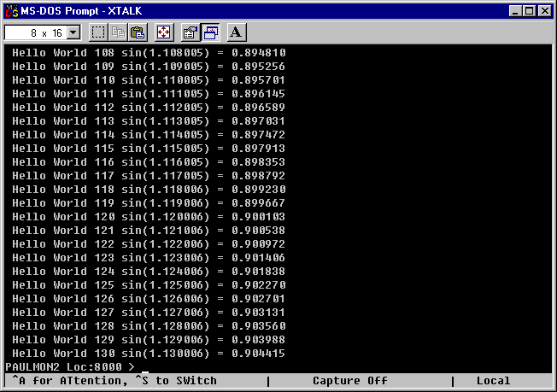The width and height of the screenshot is (557, 392).
Task: Click the PAULMON2 Loc:8000 prompt line
Action: tap(70, 366)
